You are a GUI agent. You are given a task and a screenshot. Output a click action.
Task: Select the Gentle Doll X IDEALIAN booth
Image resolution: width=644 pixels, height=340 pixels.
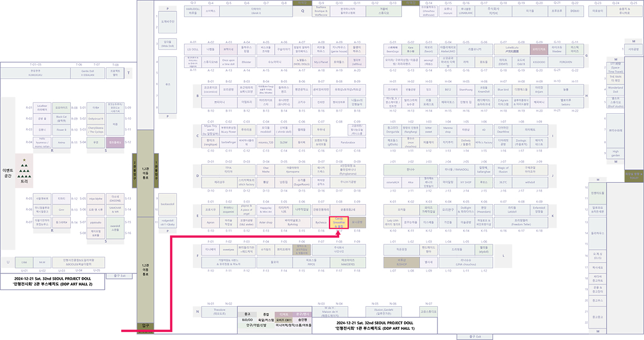pos(88,72)
